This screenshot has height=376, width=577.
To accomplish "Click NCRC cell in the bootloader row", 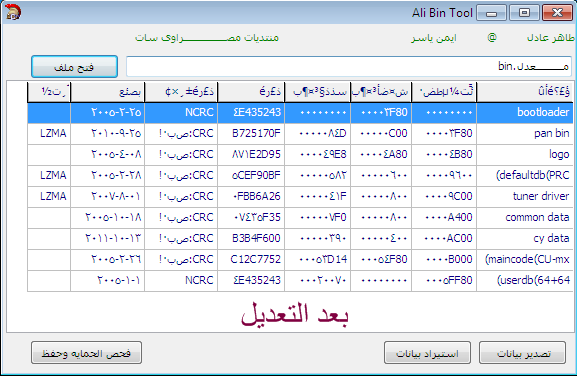I will (x=181, y=112).
